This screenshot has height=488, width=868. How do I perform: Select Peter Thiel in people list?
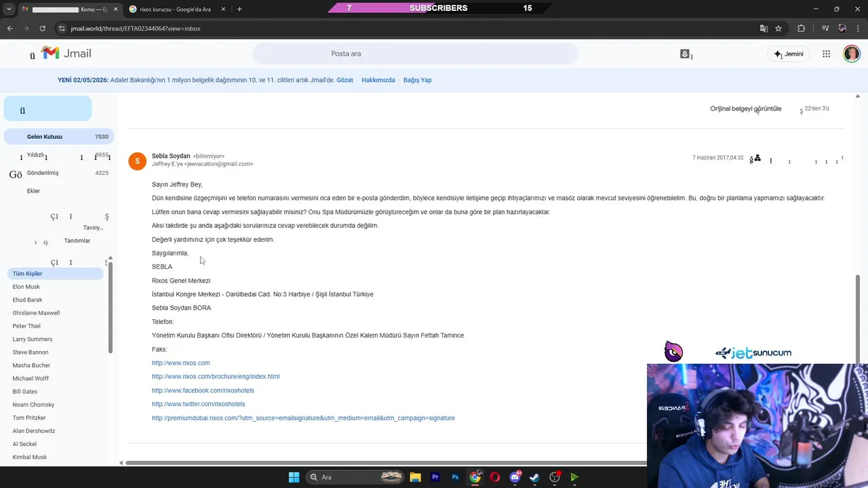point(26,326)
